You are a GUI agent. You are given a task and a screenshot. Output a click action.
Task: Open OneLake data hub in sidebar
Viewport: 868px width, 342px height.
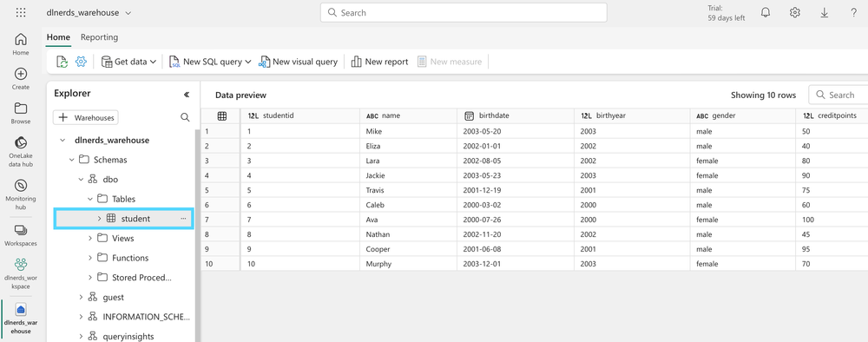tap(21, 151)
